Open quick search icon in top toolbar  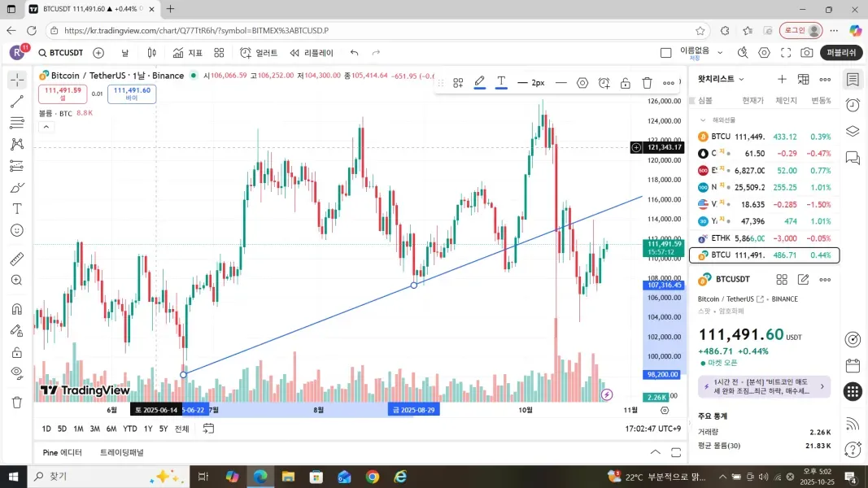pos(743,53)
